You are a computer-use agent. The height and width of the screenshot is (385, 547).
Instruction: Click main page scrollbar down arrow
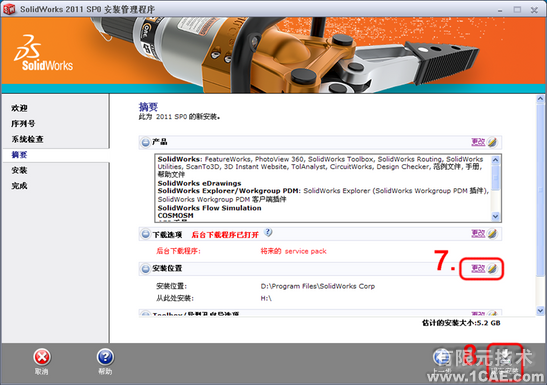(540, 310)
